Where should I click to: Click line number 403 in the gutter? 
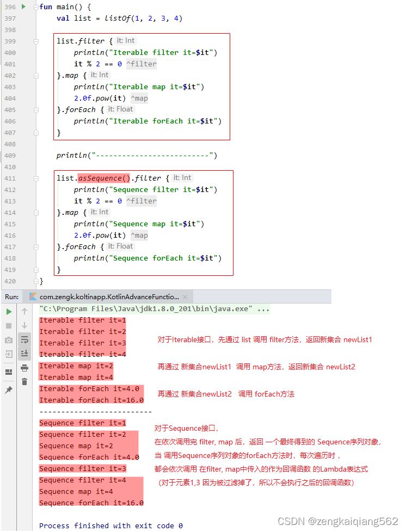tap(10, 87)
